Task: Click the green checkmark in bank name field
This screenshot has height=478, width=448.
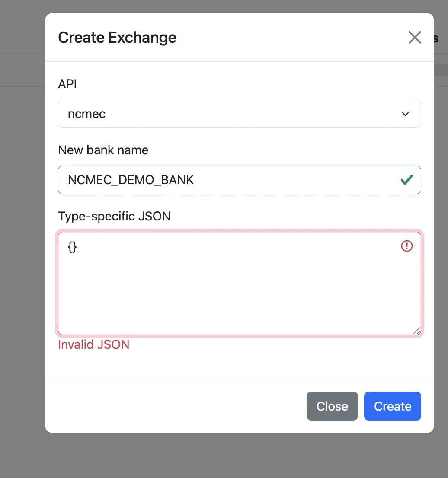Action: (407, 180)
